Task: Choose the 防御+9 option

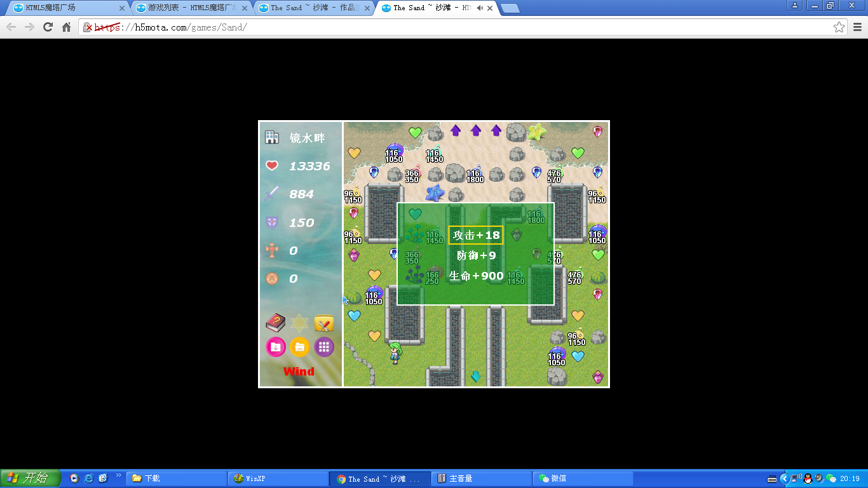Action: pos(476,255)
